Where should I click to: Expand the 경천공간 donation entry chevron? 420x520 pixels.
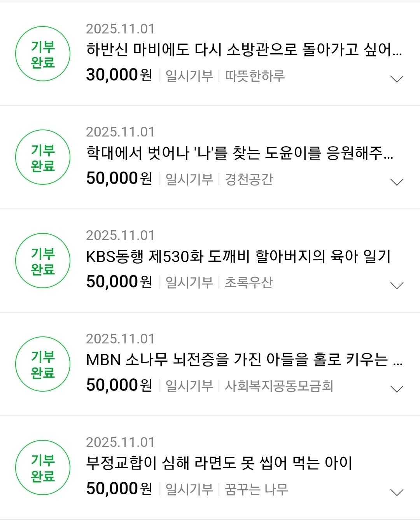pos(396,182)
